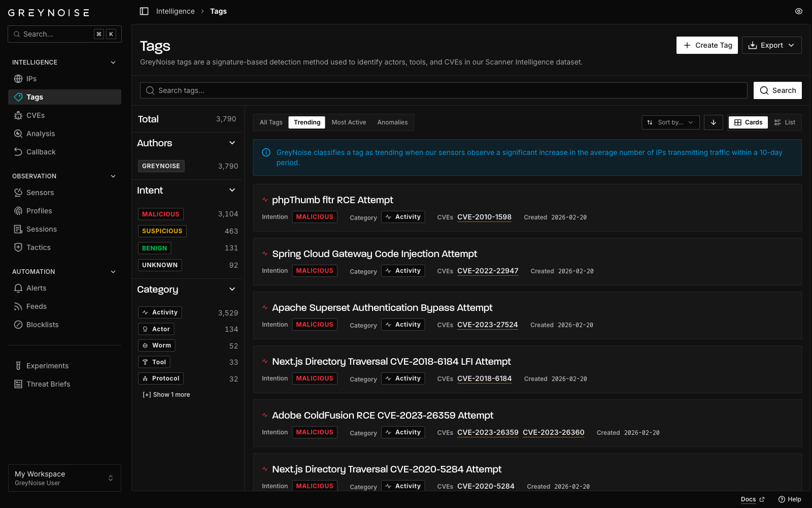Open Experiments test tube icon
The height and width of the screenshot is (508, 812).
click(x=18, y=366)
